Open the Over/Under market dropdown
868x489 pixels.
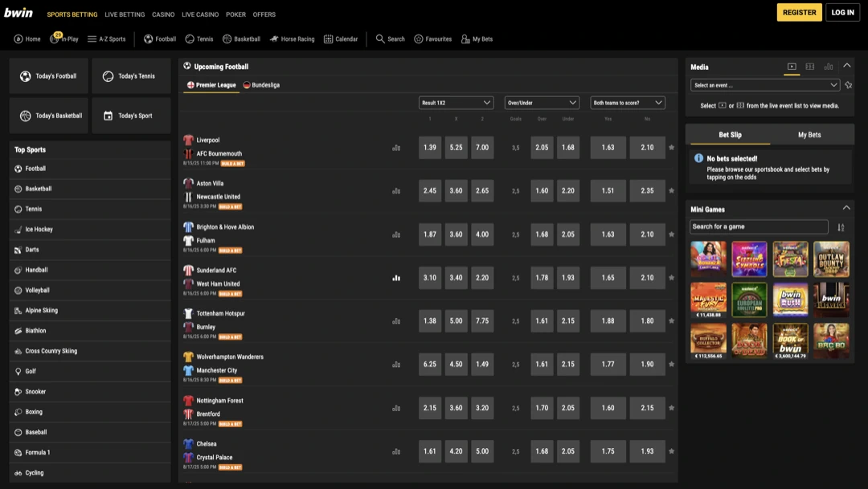pos(542,103)
